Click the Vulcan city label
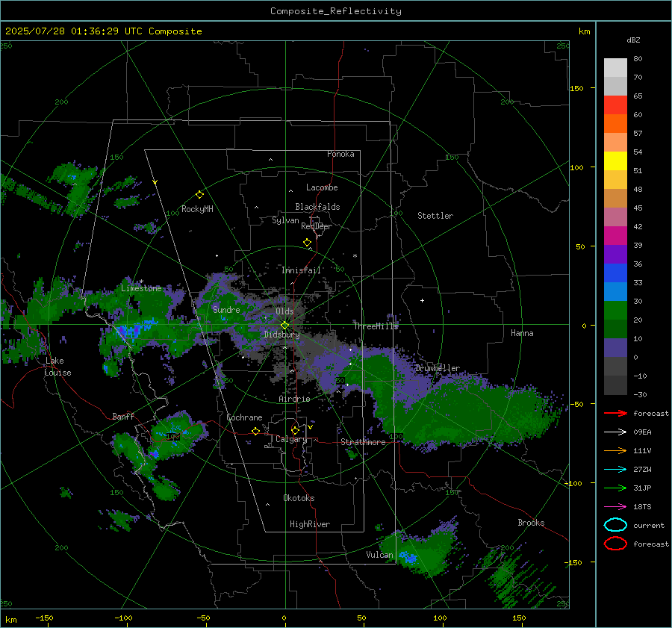Screen dimensions: 672x628 coord(379,555)
